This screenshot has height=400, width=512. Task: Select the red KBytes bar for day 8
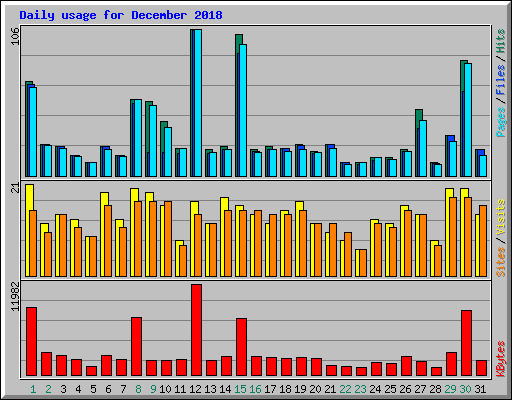[136, 347]
